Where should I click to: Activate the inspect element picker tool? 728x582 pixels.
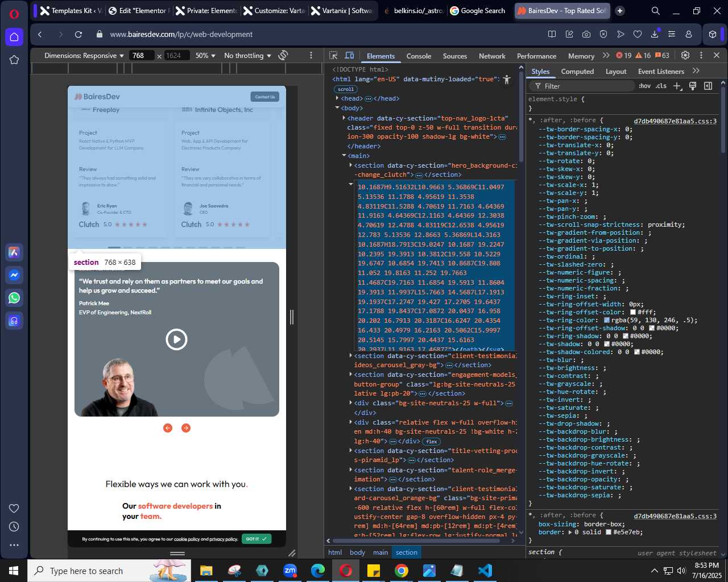333,56
